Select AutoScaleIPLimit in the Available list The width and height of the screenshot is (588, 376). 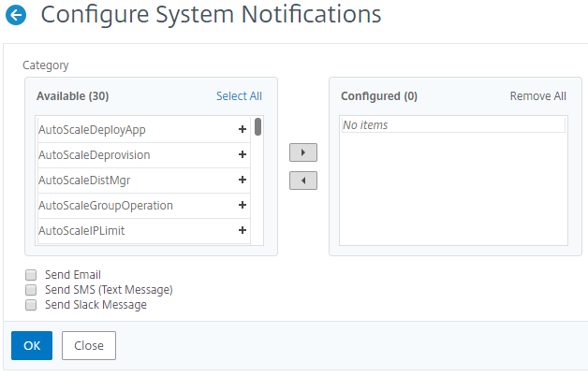143,231
